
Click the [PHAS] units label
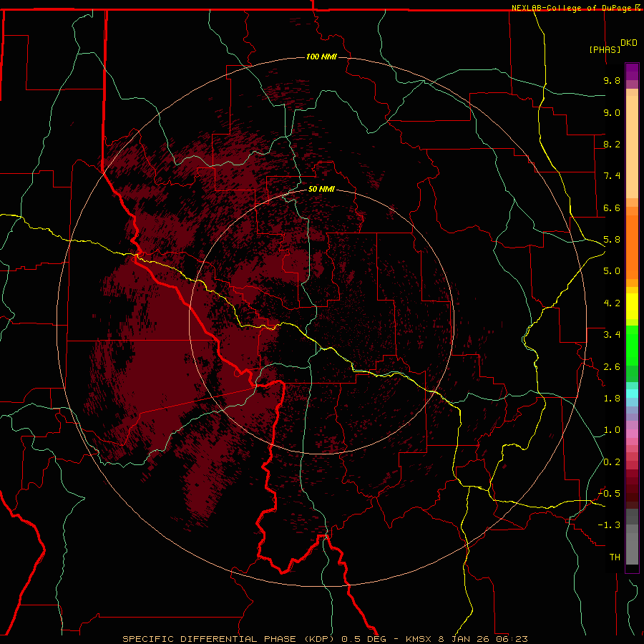tap(605, 49)
